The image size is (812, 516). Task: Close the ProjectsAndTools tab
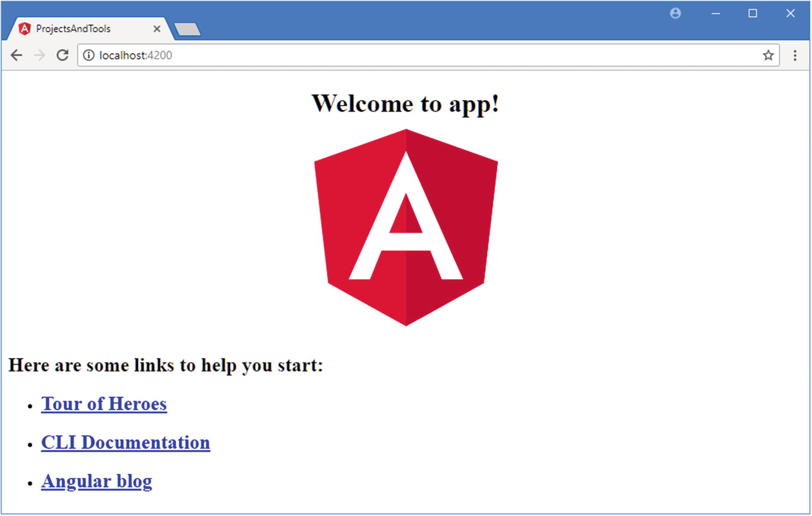pyautogui.click(x=157, y=29)
